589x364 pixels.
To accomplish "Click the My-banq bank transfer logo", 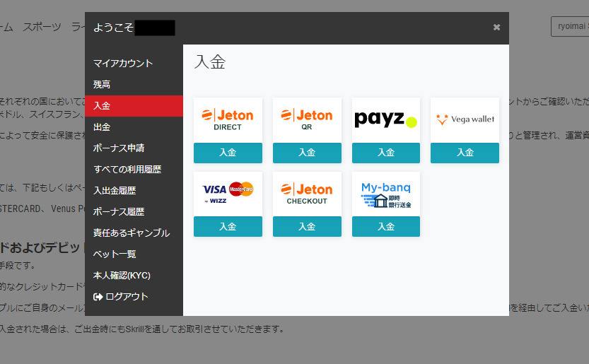I will click(x=386, y=195).
